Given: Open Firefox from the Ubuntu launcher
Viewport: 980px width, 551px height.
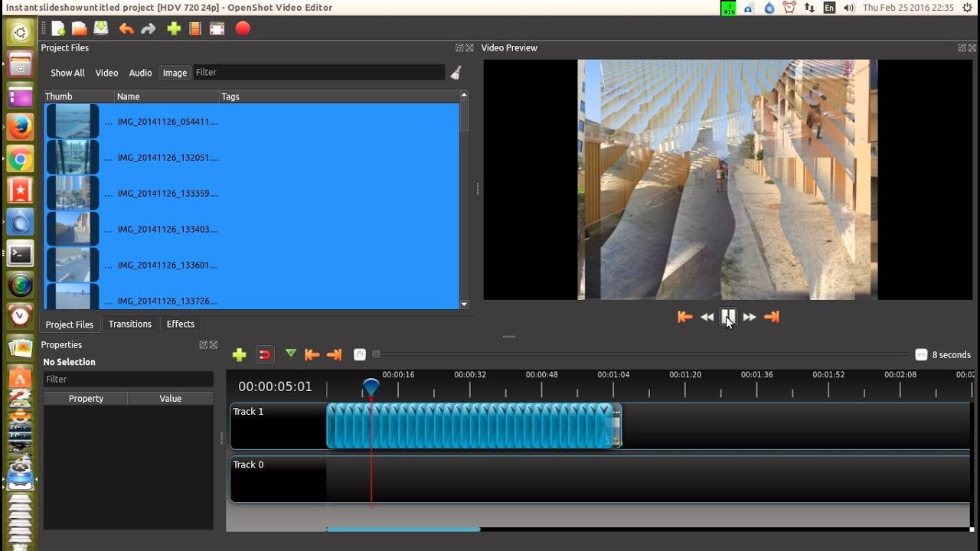Looking at the screenshot, I should [21, 127].
